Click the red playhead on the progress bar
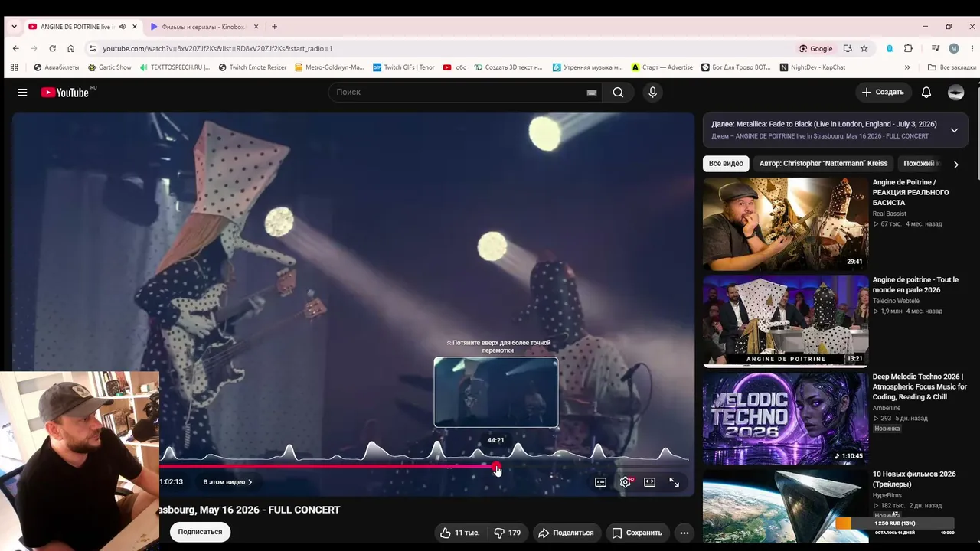The height and width of the screenshot is (551, 980). click(x=496, y=466)
